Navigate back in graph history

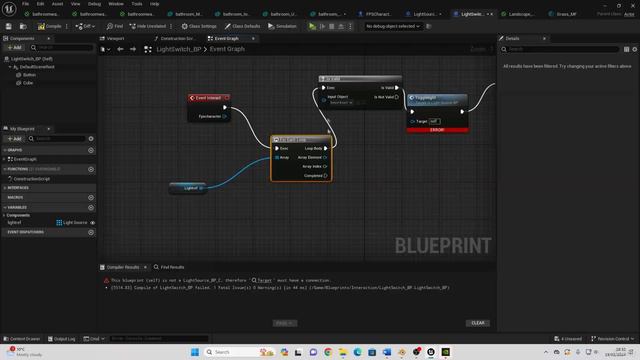pos(120,49)
